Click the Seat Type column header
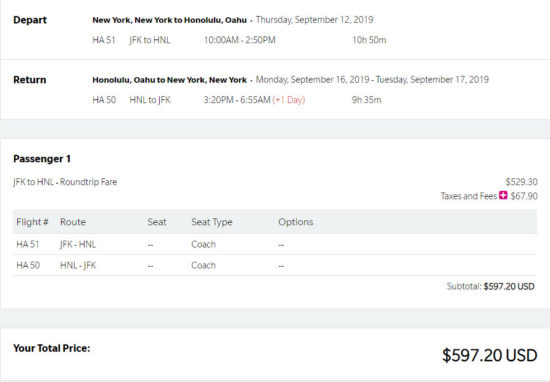Viewport: 550px width, 382px height. click(x=212, y=222)
